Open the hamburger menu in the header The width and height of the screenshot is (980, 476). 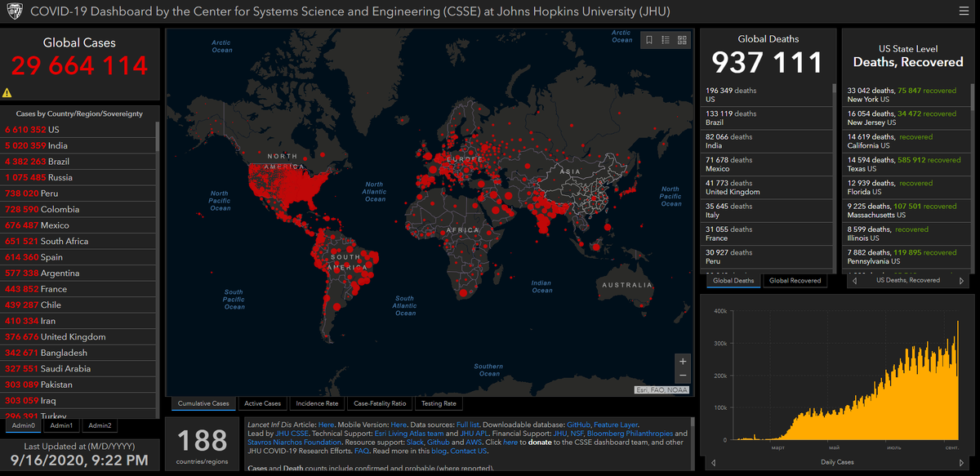coord(964,12)
